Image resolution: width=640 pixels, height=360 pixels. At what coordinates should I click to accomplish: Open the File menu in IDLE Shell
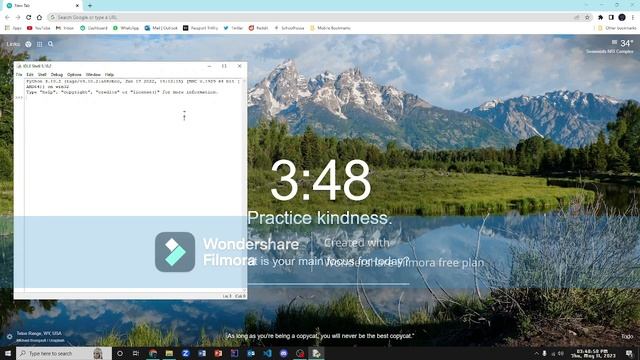[x=19, y=75]
